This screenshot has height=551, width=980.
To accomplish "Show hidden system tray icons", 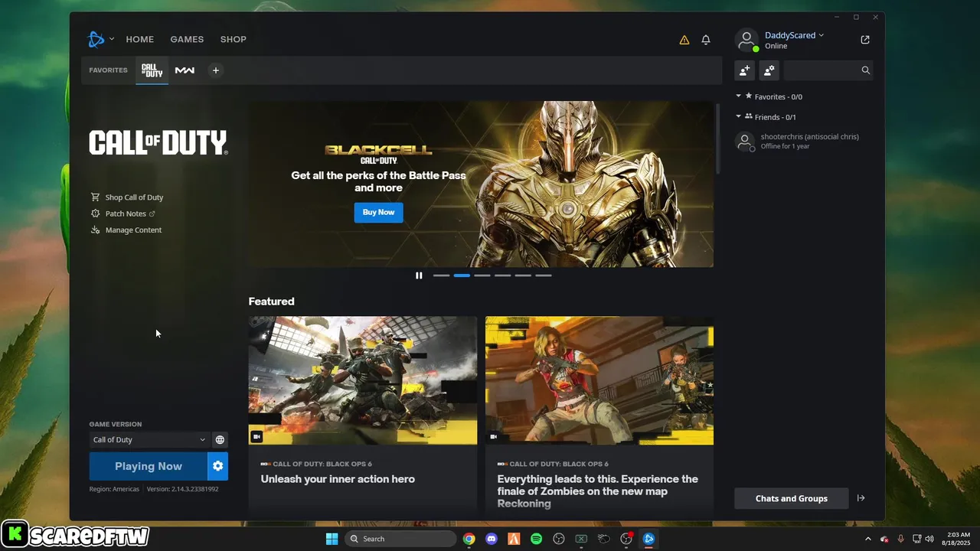I will tap(868, 539).
